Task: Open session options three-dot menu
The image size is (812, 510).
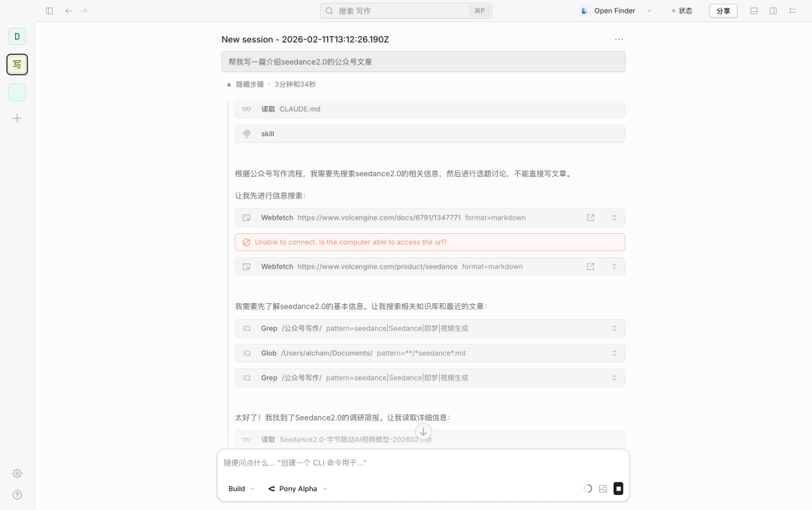Action: (x=619, y=39)
